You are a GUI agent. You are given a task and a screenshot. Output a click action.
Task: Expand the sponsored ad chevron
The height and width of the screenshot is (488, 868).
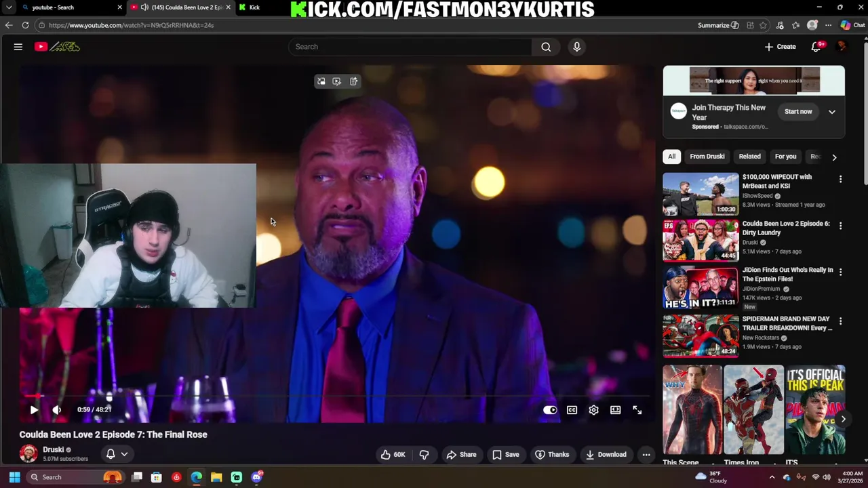pyautogui.click(x=832, y=112)
